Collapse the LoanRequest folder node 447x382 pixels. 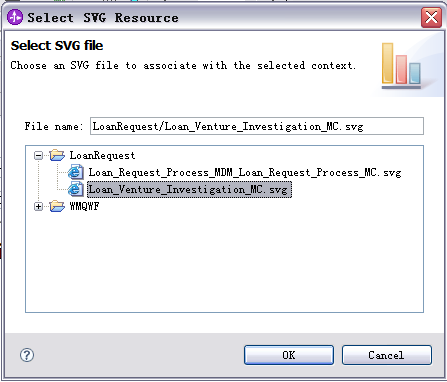(39, 156)
